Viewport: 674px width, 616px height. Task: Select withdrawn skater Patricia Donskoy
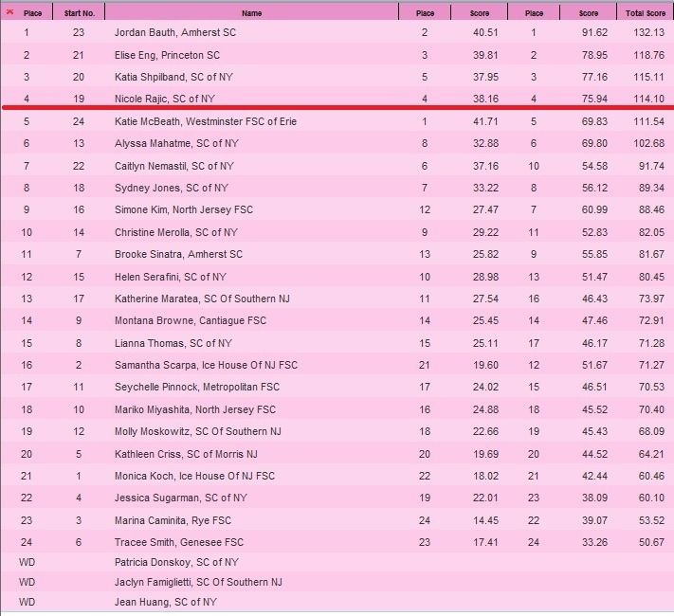[176, 562]
